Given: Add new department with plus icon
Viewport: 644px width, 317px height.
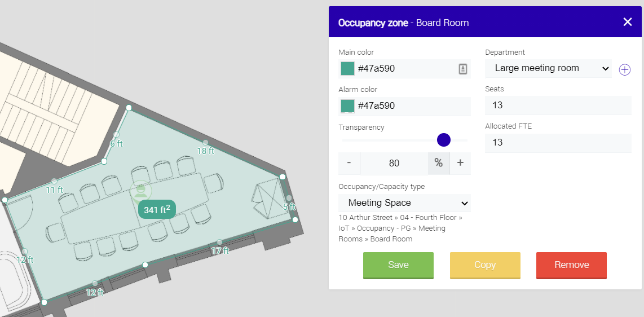Looking at the screenshot, I should (x=625, y=69).
